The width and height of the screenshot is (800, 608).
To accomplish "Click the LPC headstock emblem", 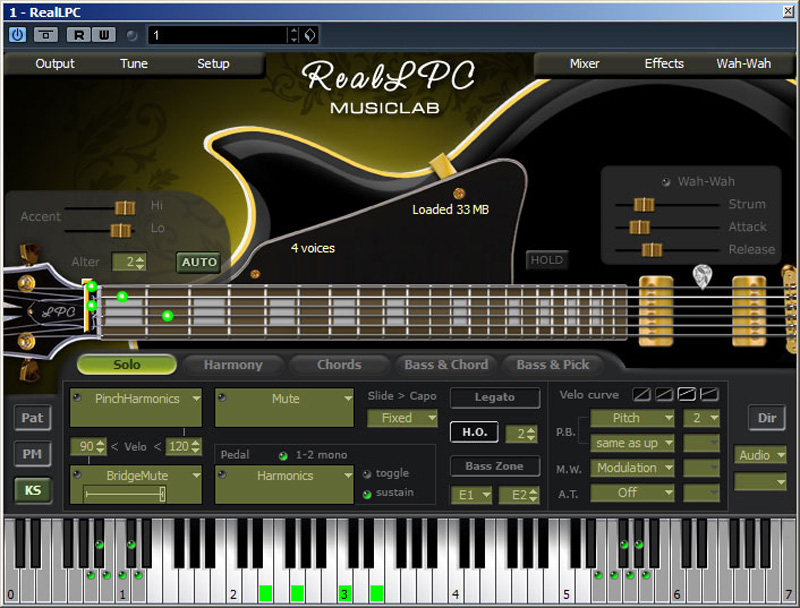I will click(58, 312).
